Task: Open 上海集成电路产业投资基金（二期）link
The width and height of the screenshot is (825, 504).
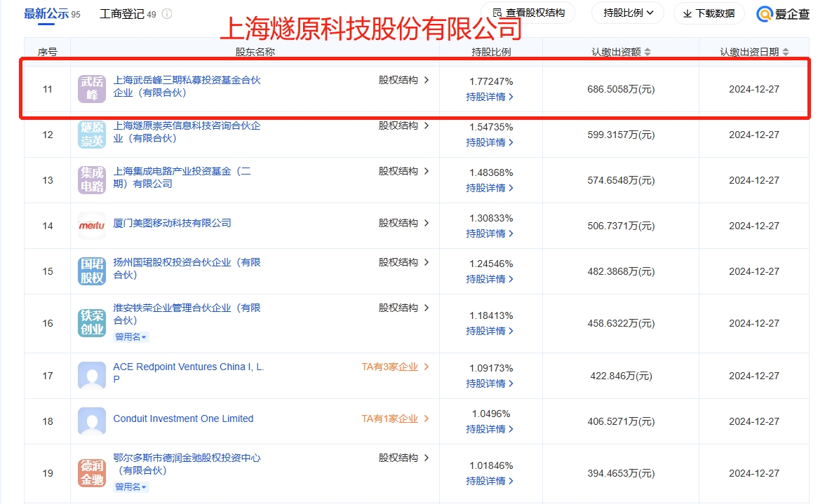Action: coord(182,177)
